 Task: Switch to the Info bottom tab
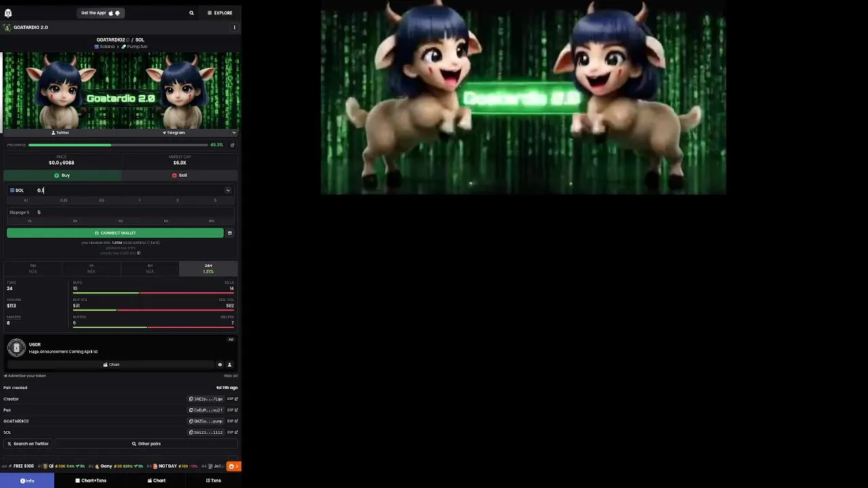coord(27,481)
